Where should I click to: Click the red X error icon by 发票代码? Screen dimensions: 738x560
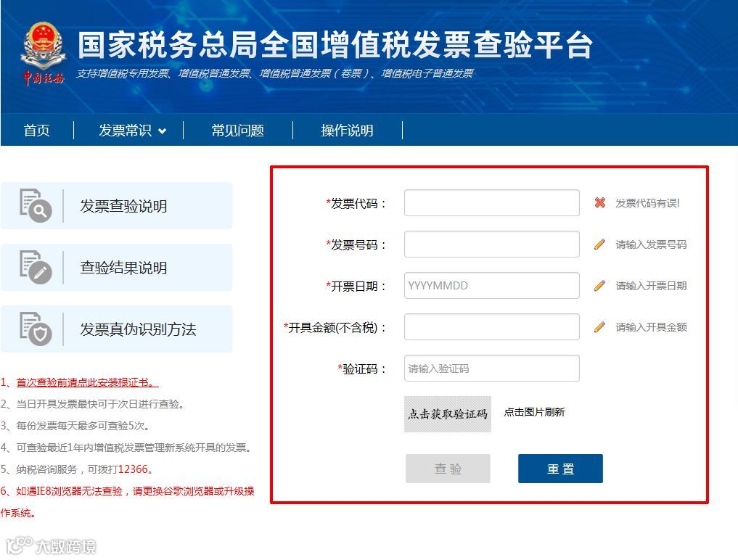coord(599,203)
